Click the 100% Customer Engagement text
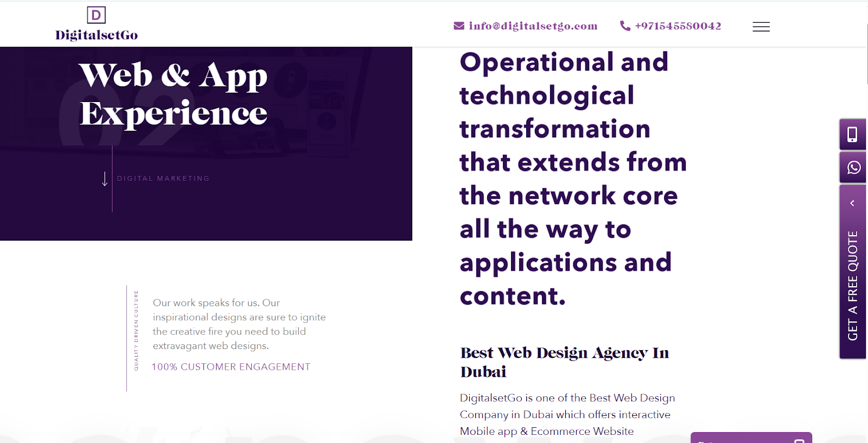Image resolution: width=868 pixels, height=443 pixels. point(231,367)
